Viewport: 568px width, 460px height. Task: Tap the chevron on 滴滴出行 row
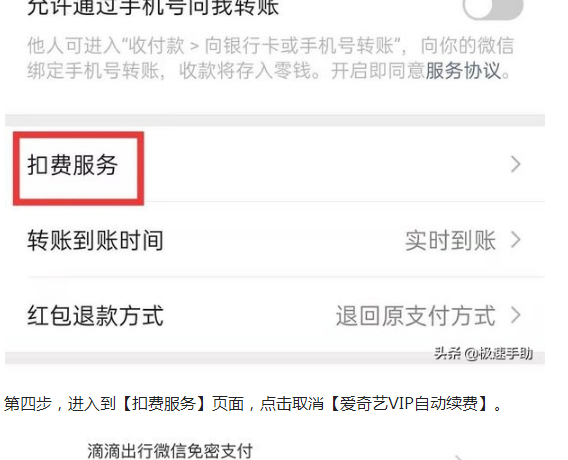459,457
